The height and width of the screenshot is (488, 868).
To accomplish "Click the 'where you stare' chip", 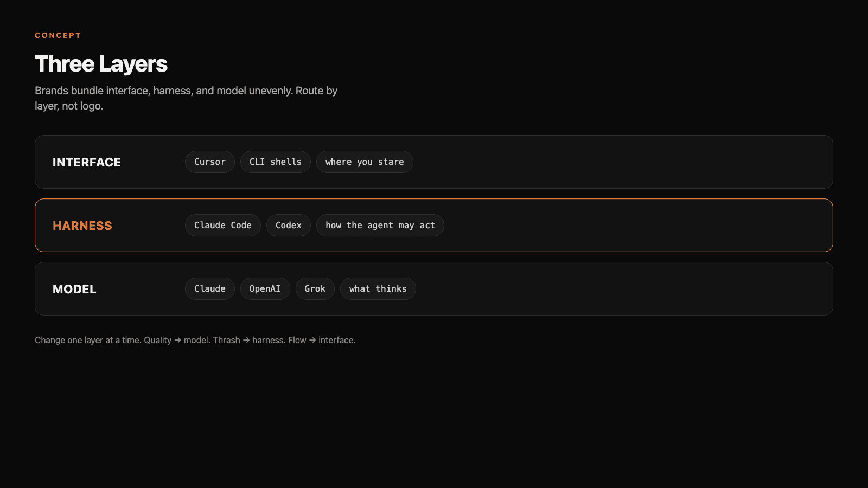I will click(x=365, y=162).
